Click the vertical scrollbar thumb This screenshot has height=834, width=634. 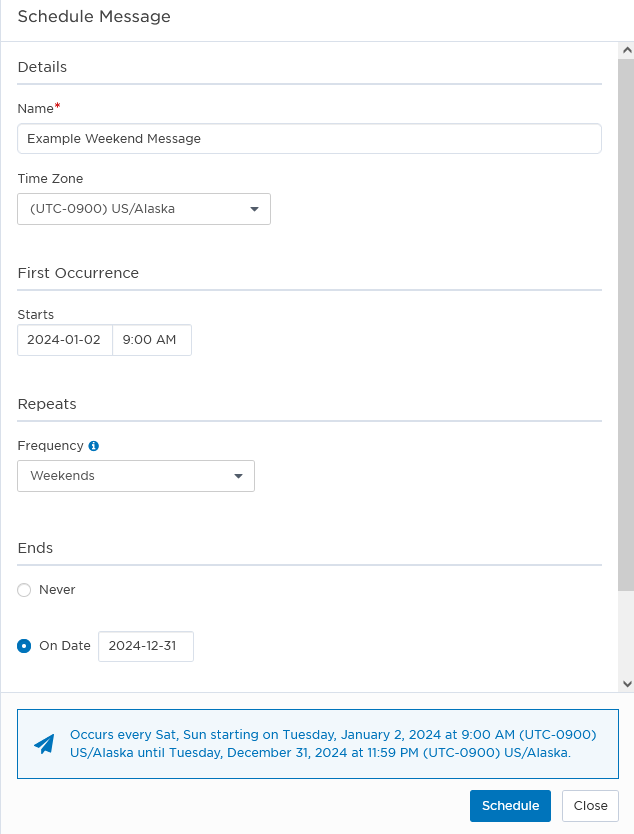[626, 330]
